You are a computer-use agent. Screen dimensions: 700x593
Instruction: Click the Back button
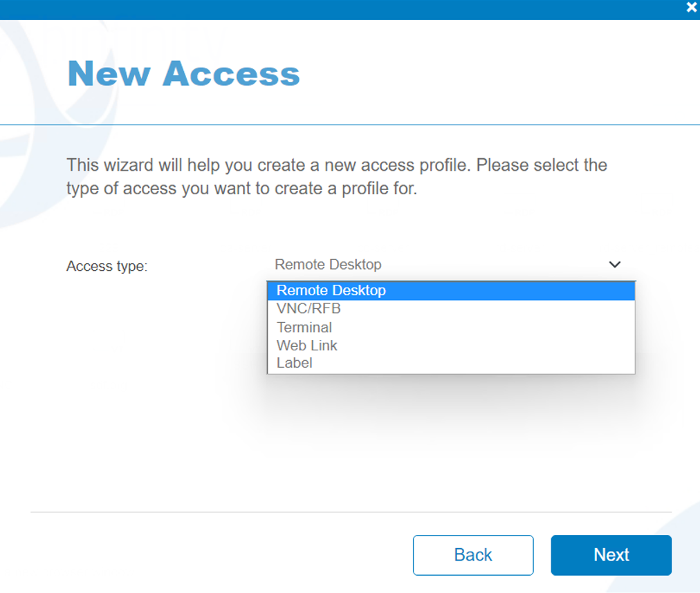(473, 554)
